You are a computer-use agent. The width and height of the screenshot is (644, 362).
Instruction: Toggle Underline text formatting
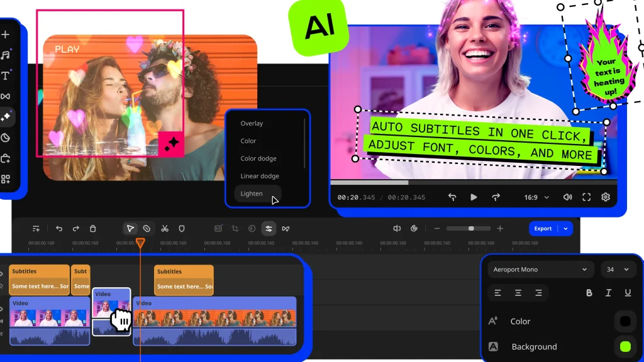(x=628, y=293)
